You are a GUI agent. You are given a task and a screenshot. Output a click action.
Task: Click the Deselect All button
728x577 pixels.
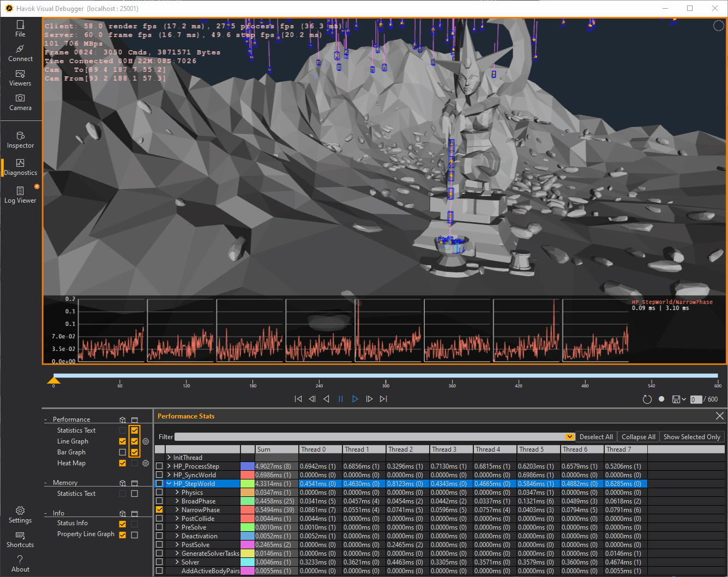pos(596,437)
